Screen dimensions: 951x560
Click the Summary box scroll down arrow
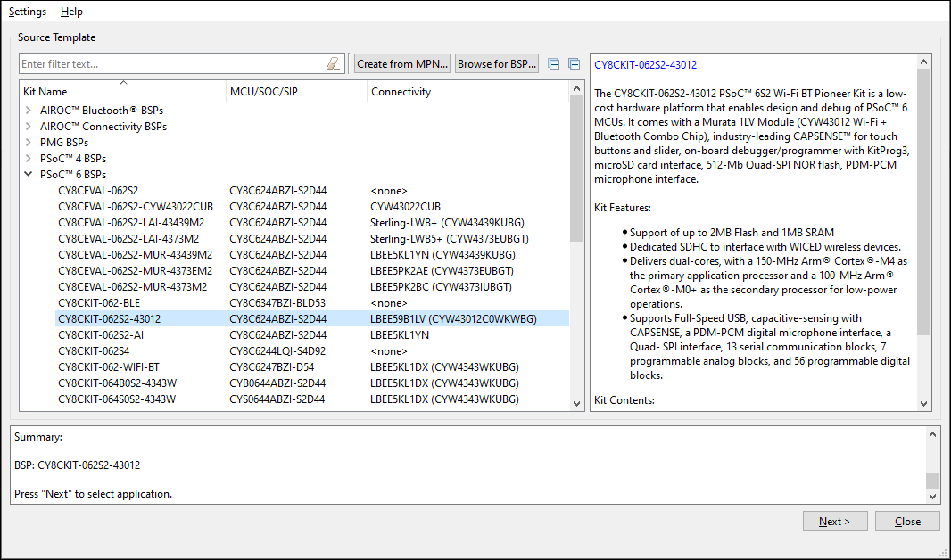[933, 496]
